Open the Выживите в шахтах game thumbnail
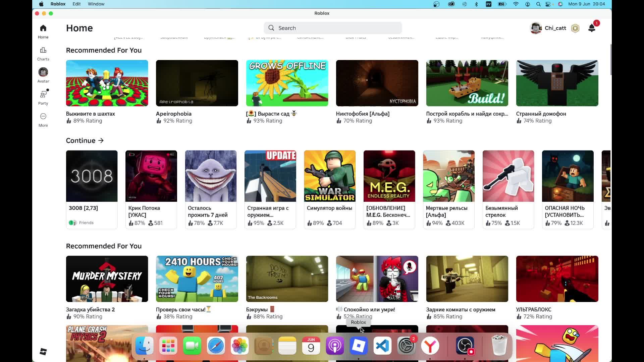The image size is (644, 362). click(x=107, y=83)
